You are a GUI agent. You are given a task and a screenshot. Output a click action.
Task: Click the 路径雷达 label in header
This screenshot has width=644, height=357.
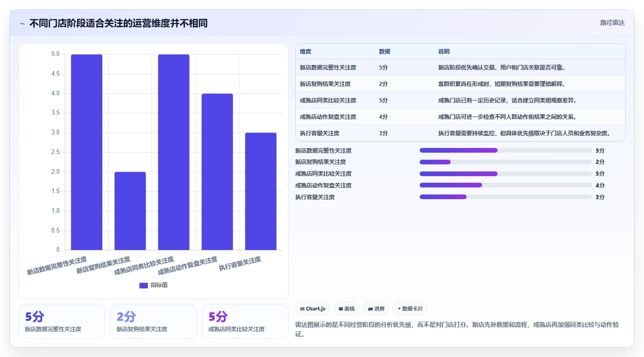(x=612, y=23)
